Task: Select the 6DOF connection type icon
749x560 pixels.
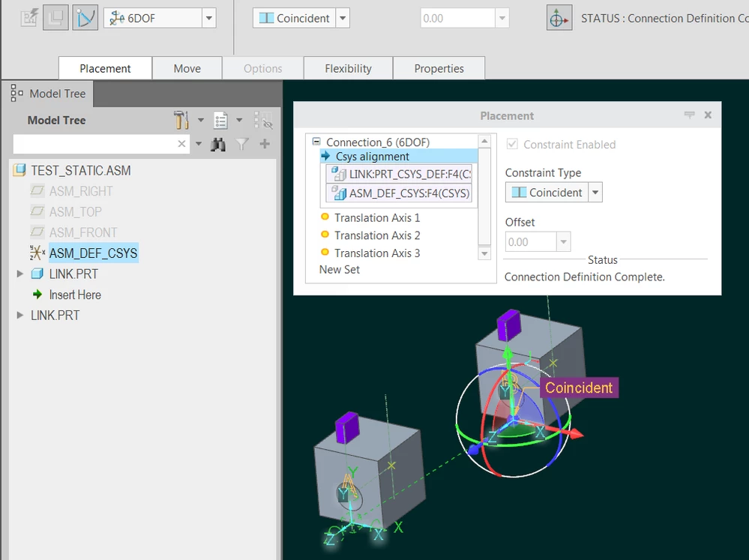Action: tap(118, 17)
